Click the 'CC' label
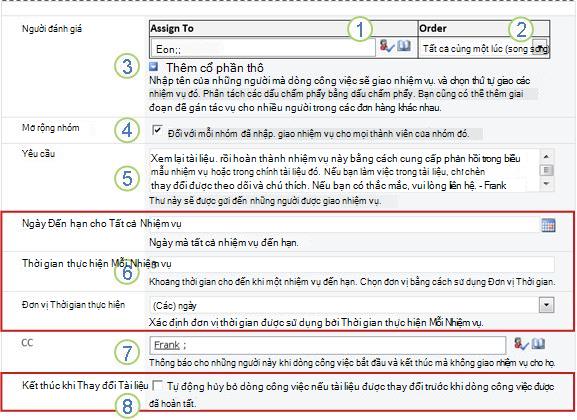The height and width of the screenshot is (420, 577). 27,343
